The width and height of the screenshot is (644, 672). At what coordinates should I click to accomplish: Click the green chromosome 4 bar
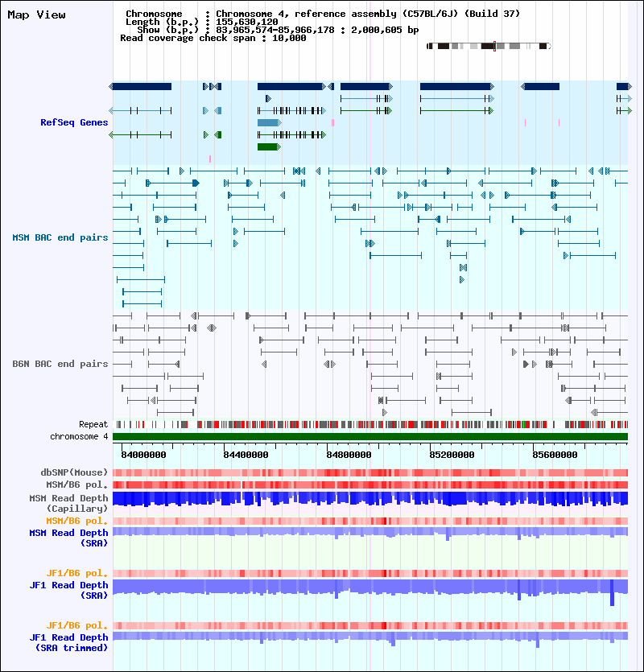tap(370, 437)
